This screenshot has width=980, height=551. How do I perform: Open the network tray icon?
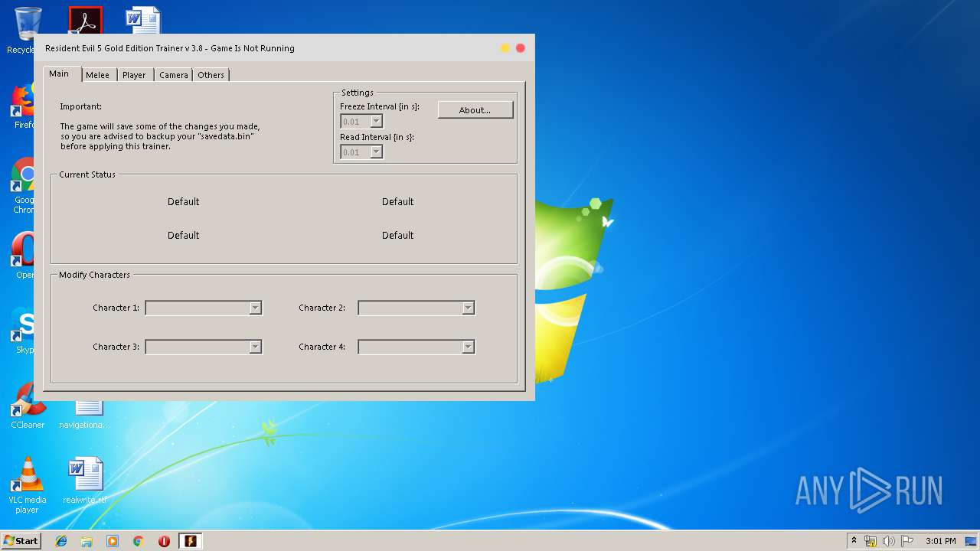[871, 541]
